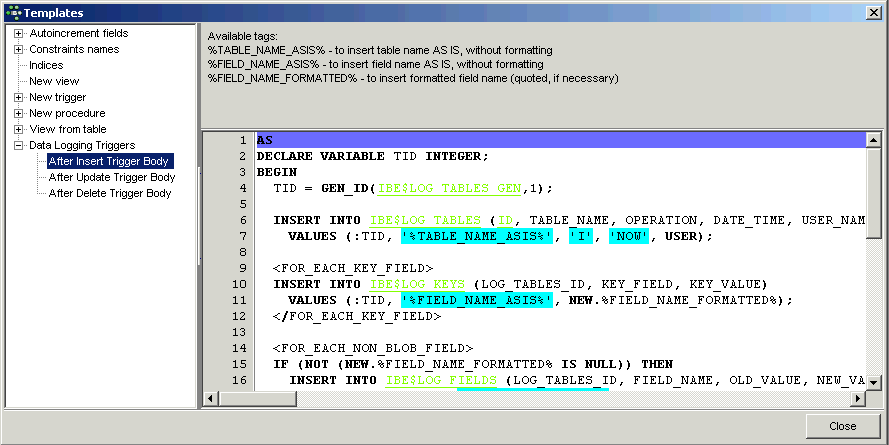Close the Templates window with X
The image size is (889, 445).
pos(874,12)
